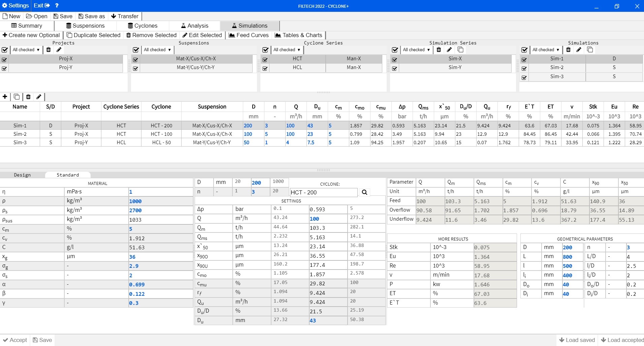Toggle the Projects check-all checkbox
The image size is (644, 346).
[x=5, y=50]
